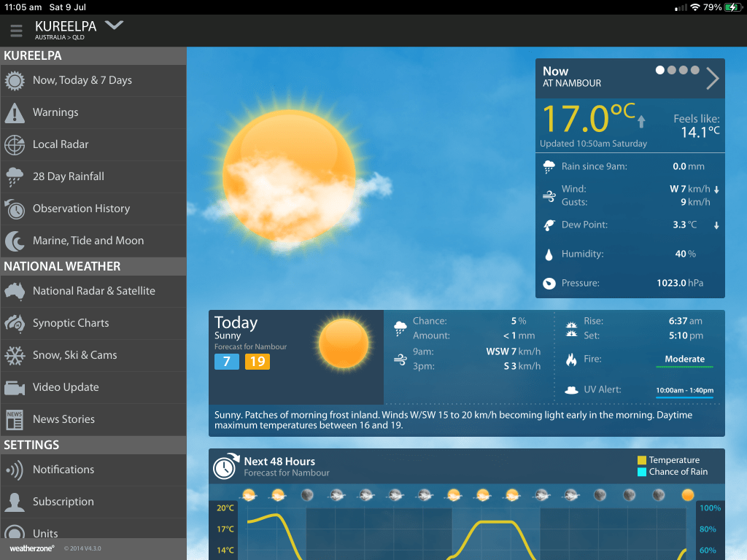Tap the Synoptic Charts icon

[x=15, y=323]
